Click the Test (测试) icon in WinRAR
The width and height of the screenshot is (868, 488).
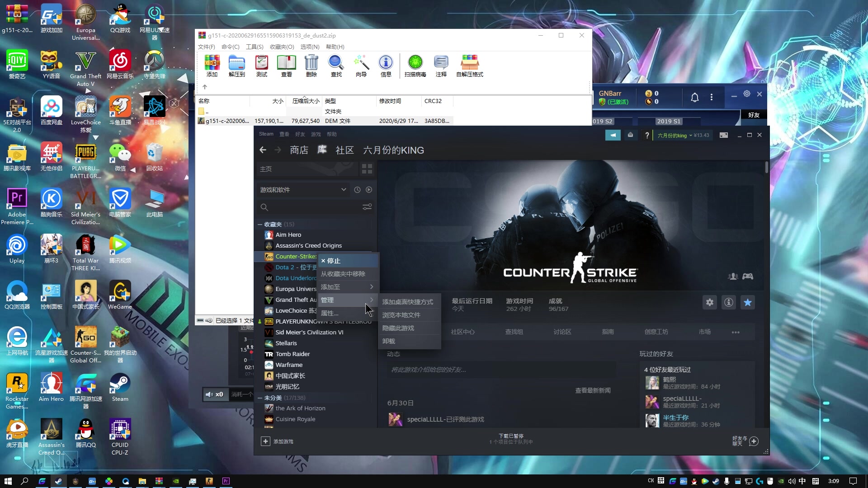[261, 66]
